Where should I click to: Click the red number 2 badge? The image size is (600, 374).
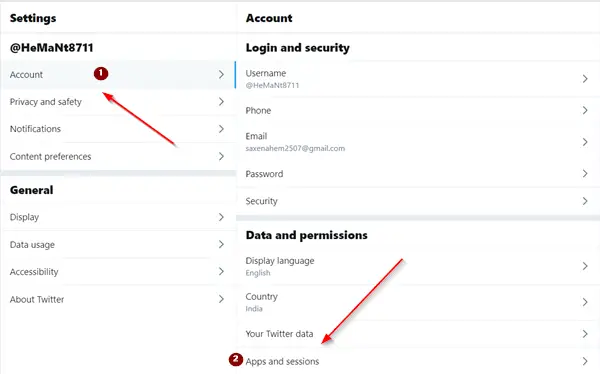tap(236, 359)
